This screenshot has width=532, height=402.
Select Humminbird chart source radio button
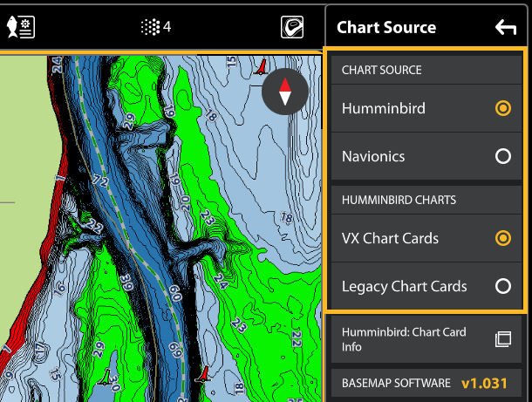click(x=503, y=108)
